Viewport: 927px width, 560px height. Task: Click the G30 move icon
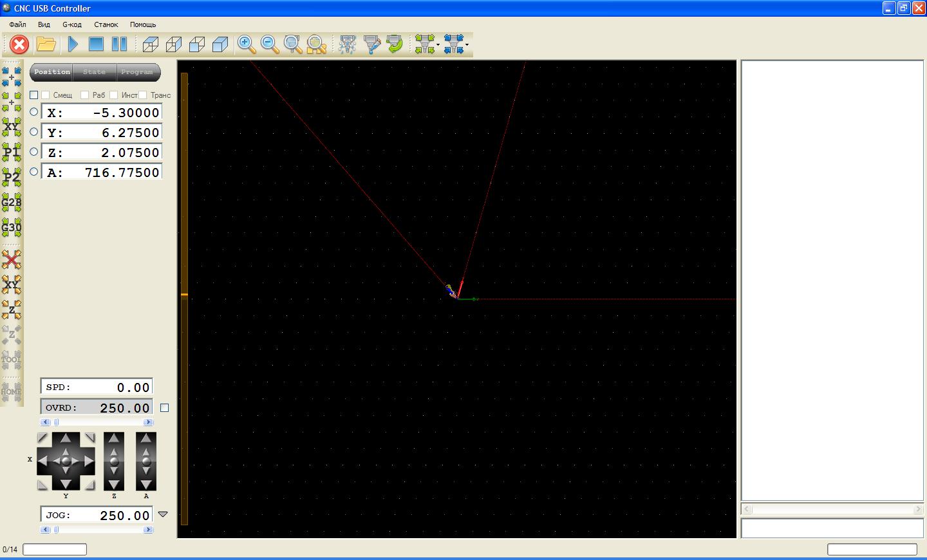coord(12,228)
